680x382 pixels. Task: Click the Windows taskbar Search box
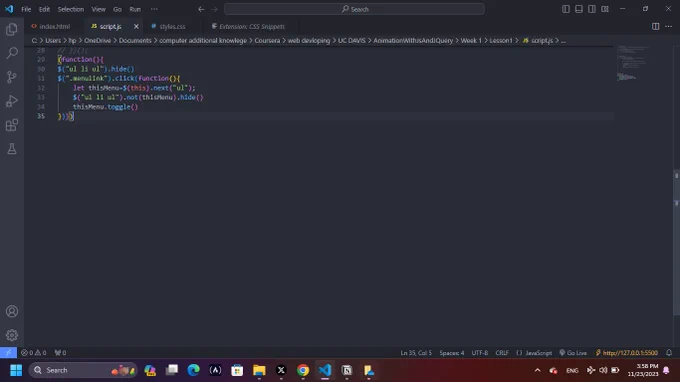click(x=82, y=370)
